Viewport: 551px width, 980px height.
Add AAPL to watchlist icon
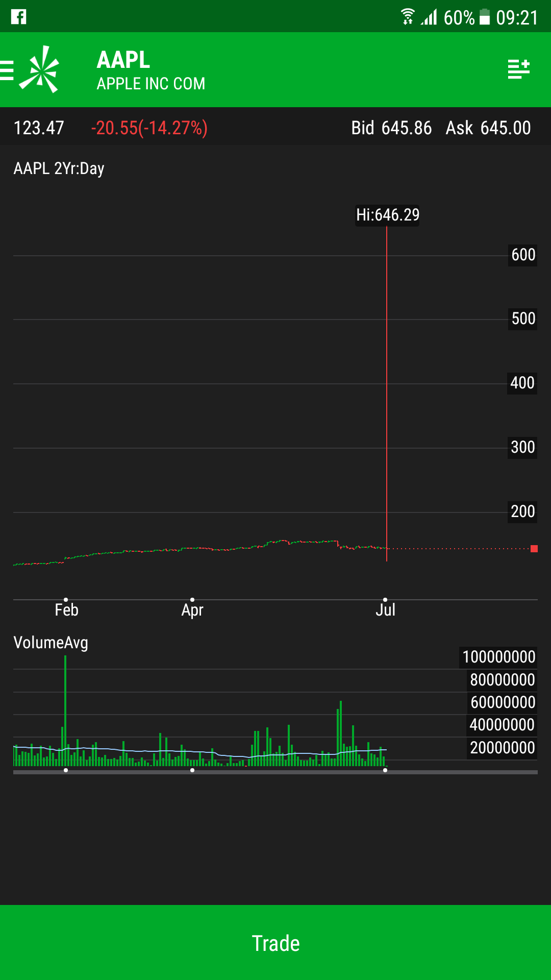tap(519, 69)
